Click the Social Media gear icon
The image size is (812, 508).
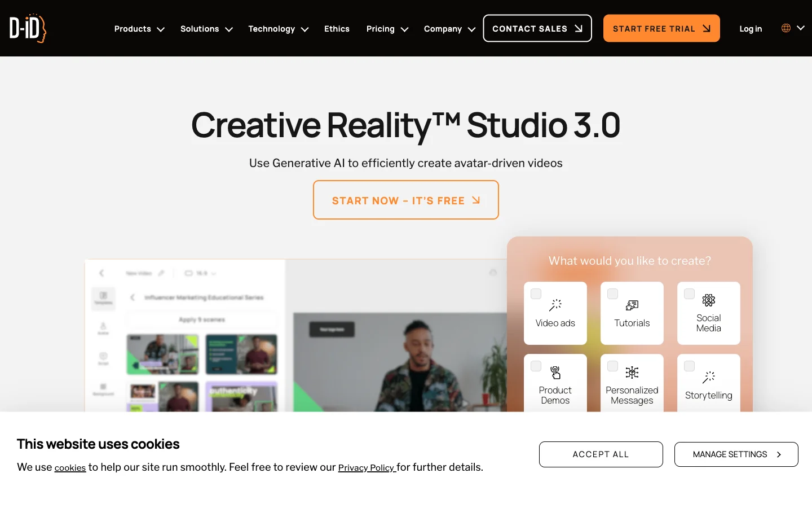pyautogui.click(x=709, y=300)
